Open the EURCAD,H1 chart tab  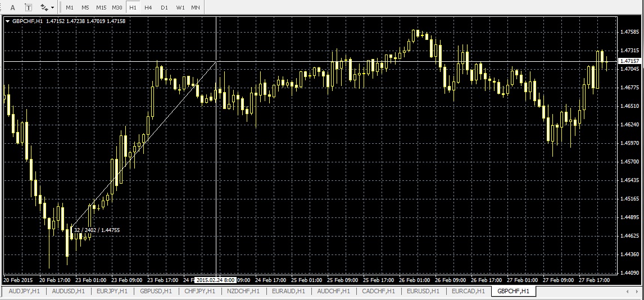[468, 291]
